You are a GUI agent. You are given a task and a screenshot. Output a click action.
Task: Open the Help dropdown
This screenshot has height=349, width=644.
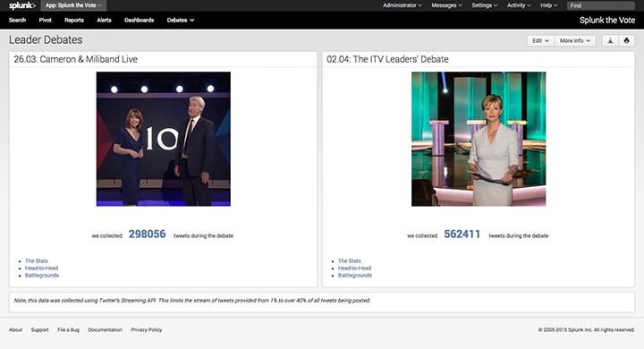pyautogui.click(x=548, y=5)
